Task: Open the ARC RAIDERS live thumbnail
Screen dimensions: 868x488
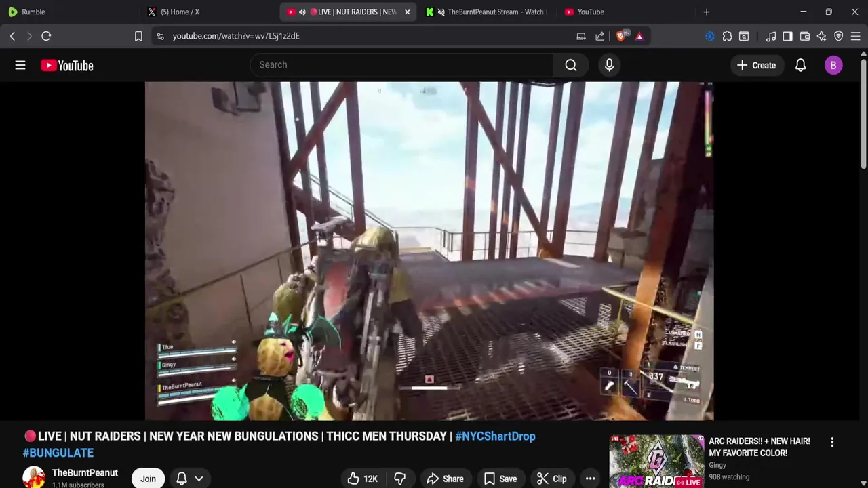Action: coord(656,462)
